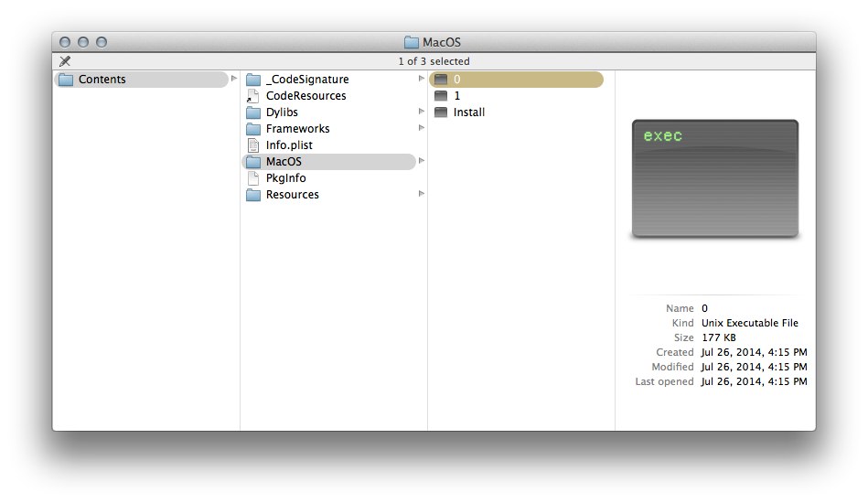
Task: Select the Dylibs folder name
Action: click(282, 112)
